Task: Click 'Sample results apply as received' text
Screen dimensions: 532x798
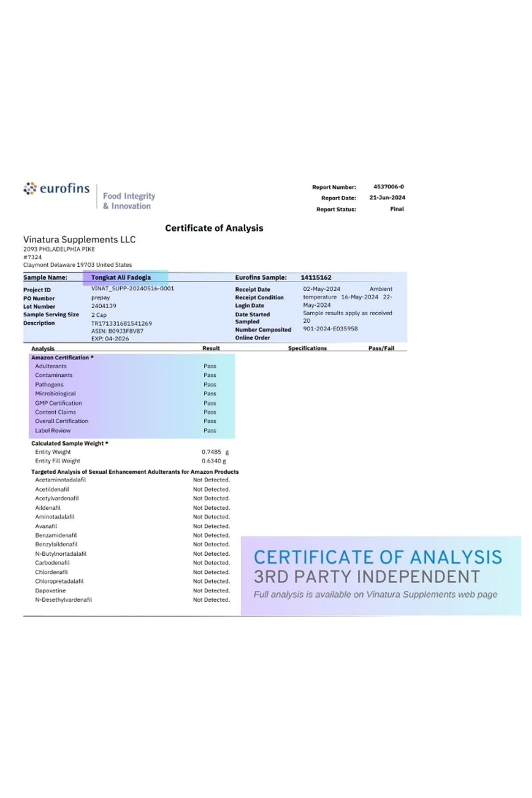Action: point(348,313)
